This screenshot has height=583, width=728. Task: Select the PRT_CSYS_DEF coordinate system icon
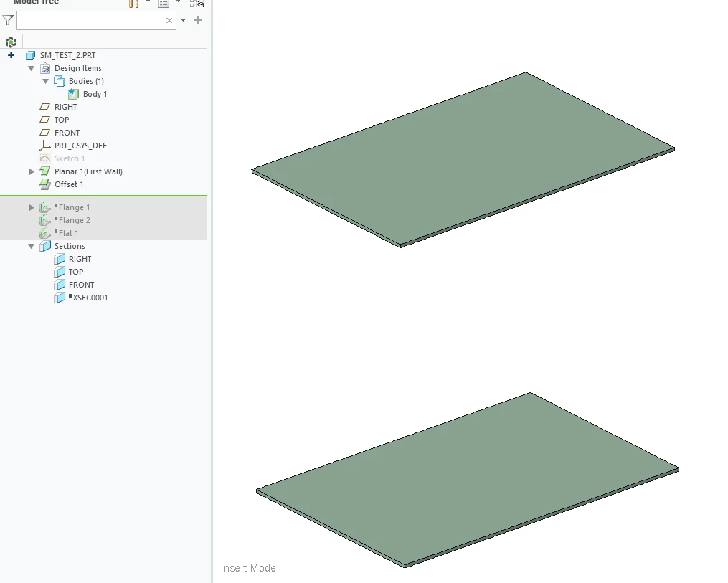click(45, 146)
